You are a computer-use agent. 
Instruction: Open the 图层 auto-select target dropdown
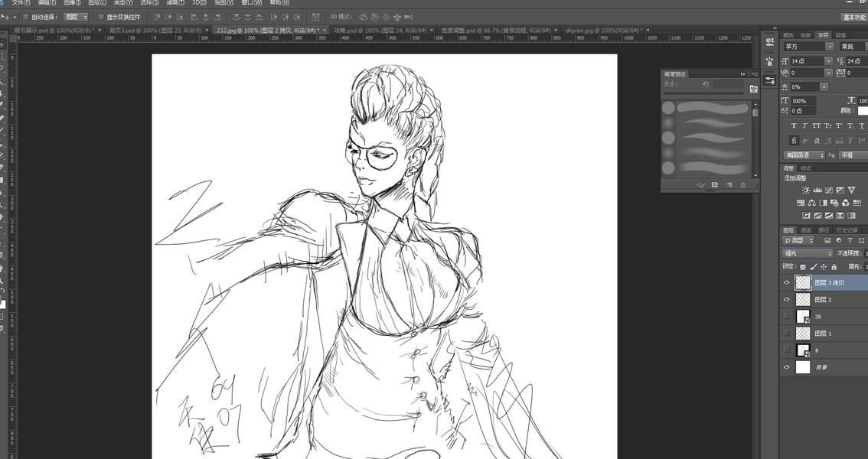click(x=77, y=17)
